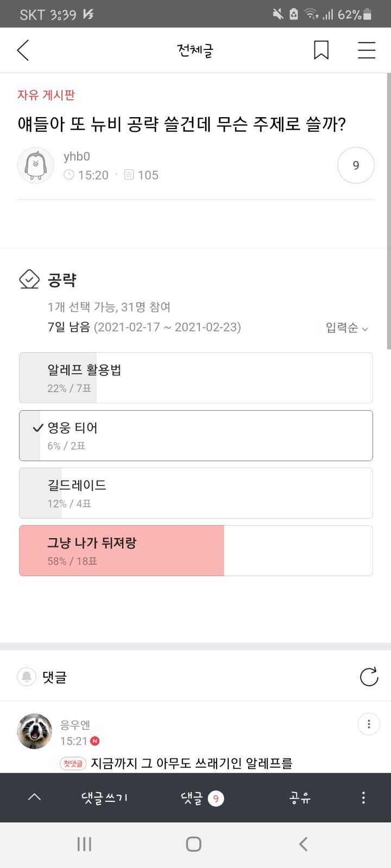The image size is (391, 868).
Task: Select the checked poll option 영웅 티어
Action: pos(195,436)
